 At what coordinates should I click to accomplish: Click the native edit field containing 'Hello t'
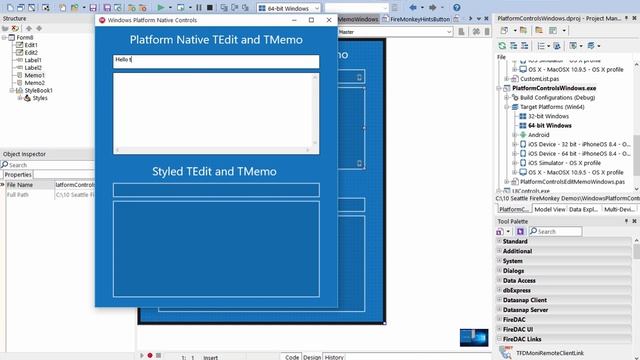[216, 62]
